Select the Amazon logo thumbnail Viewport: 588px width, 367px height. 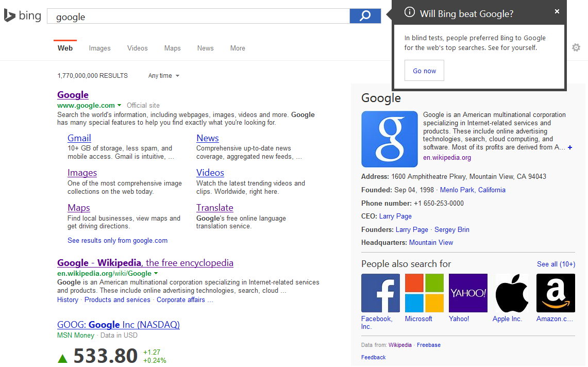click(556, 293)
